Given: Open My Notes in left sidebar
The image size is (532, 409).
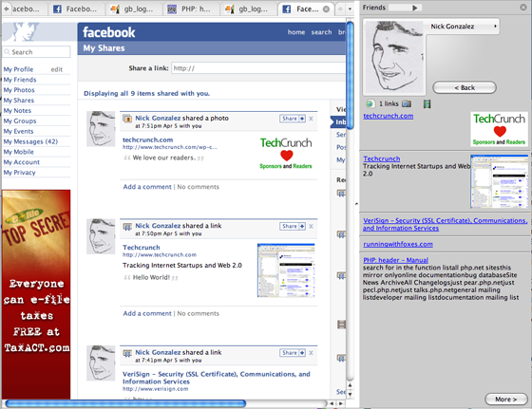Looking at the screenshot, I should click(17, 111).
